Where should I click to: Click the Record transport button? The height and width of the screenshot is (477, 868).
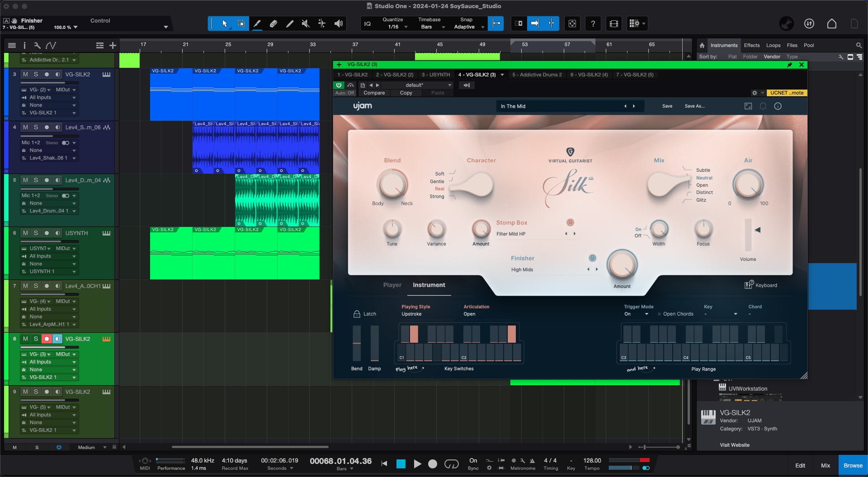tap(433, 464)
